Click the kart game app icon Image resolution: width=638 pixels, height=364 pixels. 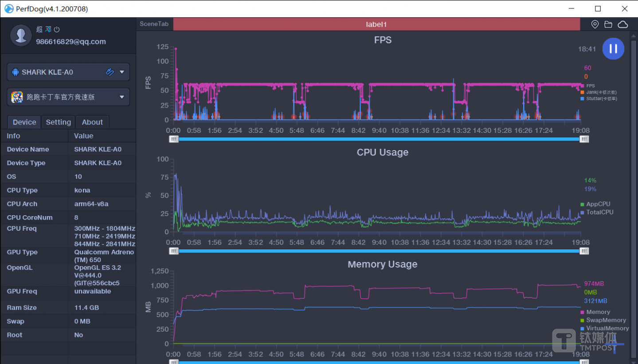17,97
